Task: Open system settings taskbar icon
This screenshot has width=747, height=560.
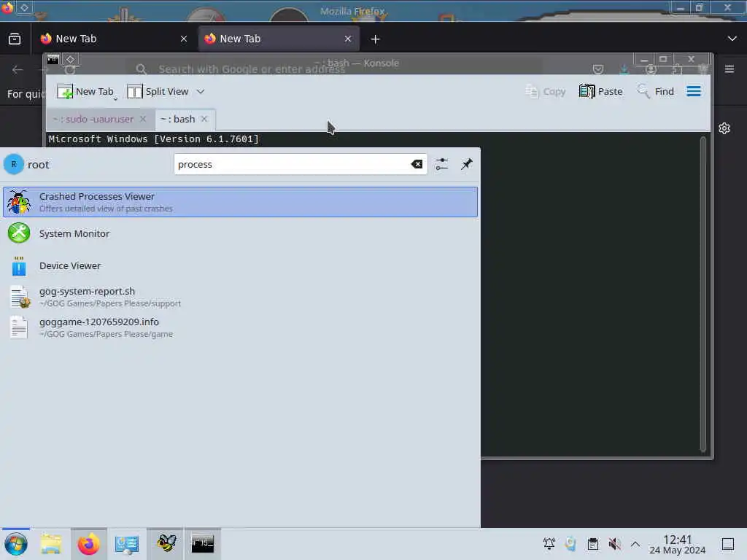Action: pos(127,544)
